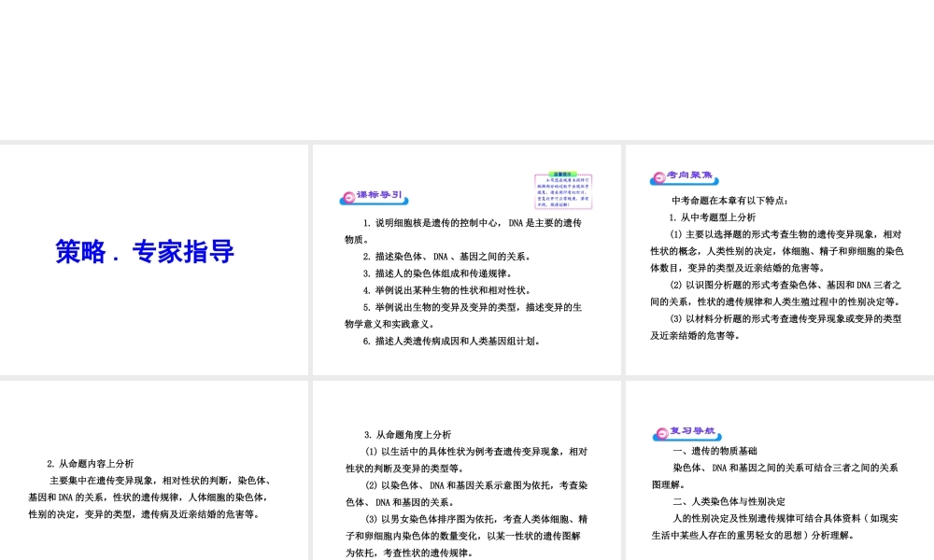The height and width of the screenshot is (560, 934).
Task: Click paragraph starting 主要集中在遗传变异现象
Action: click(x=150, y=497)
